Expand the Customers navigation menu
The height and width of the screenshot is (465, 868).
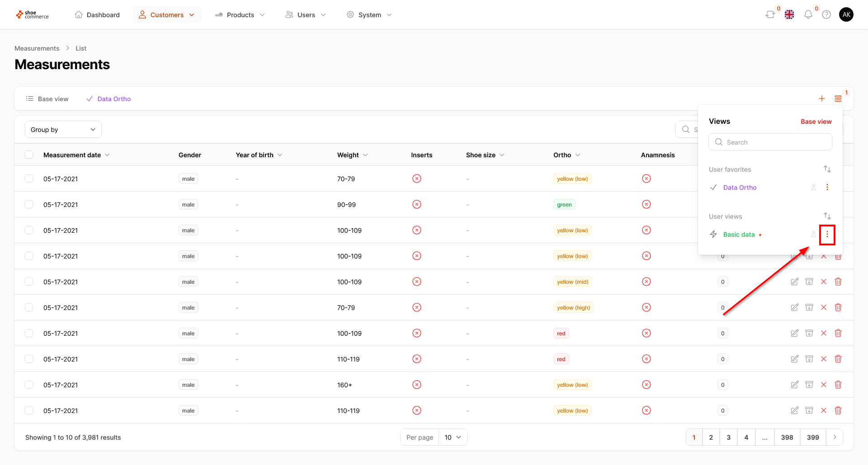(x=167, y=15)
